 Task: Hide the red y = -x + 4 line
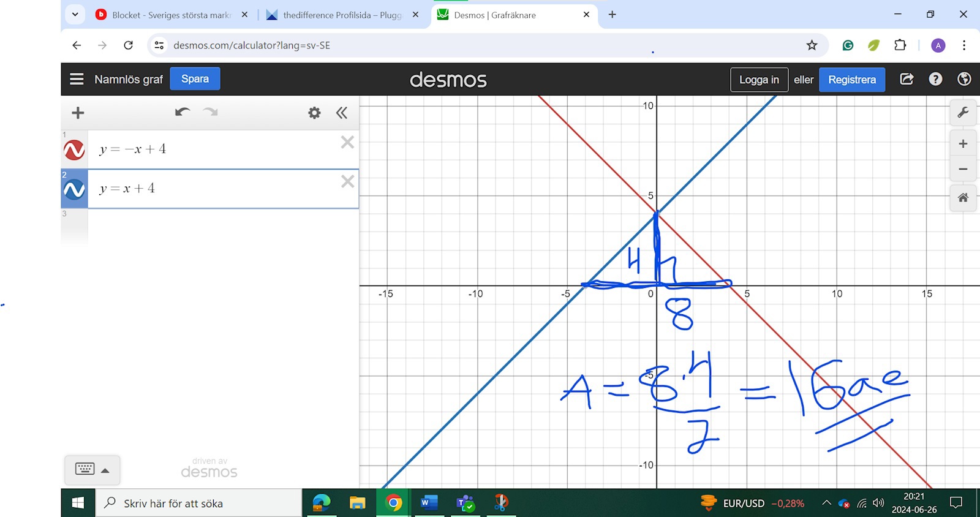point(74,150)
